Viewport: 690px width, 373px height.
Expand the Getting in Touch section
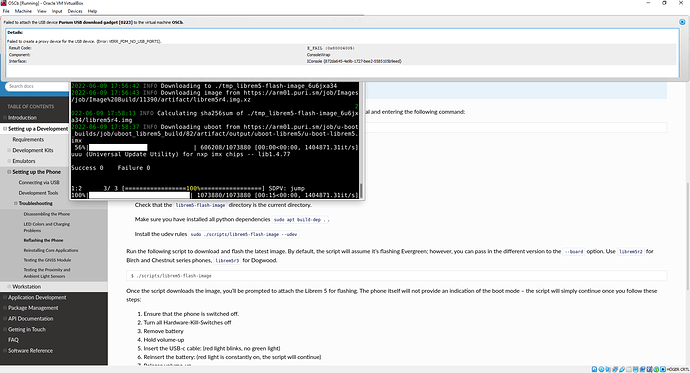(x=5, y=329)
